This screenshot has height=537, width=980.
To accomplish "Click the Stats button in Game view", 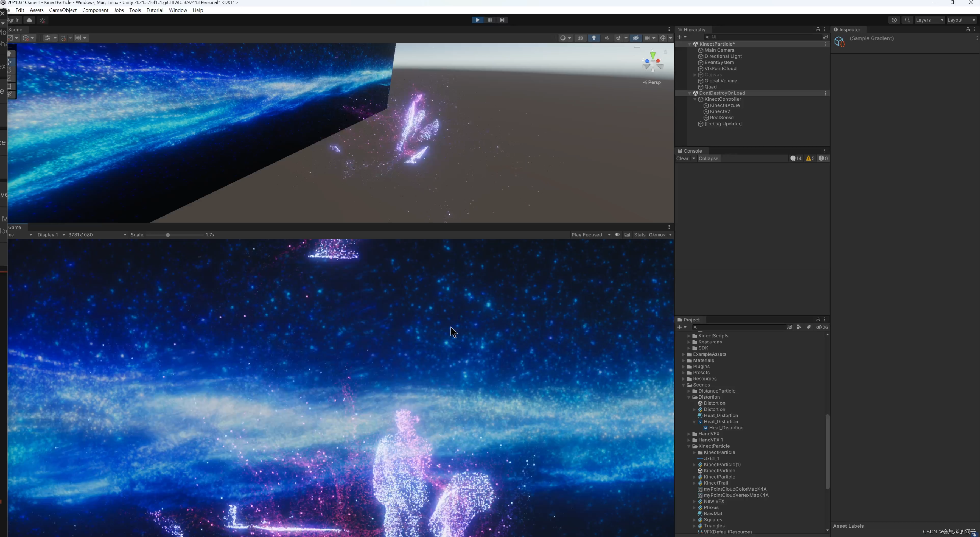I will (x=639, y=234).
